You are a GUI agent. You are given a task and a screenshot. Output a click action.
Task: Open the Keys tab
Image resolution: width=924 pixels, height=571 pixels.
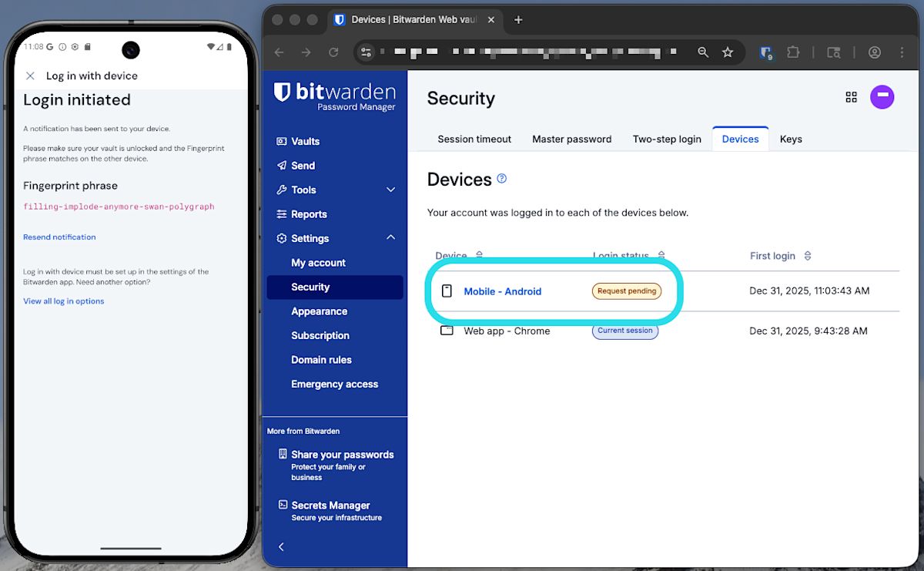tap(791, 139)
